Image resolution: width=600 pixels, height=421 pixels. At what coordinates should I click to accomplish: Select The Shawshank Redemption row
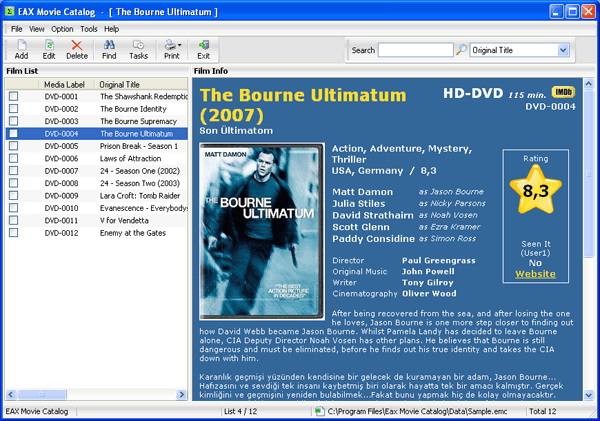(96, 96)
